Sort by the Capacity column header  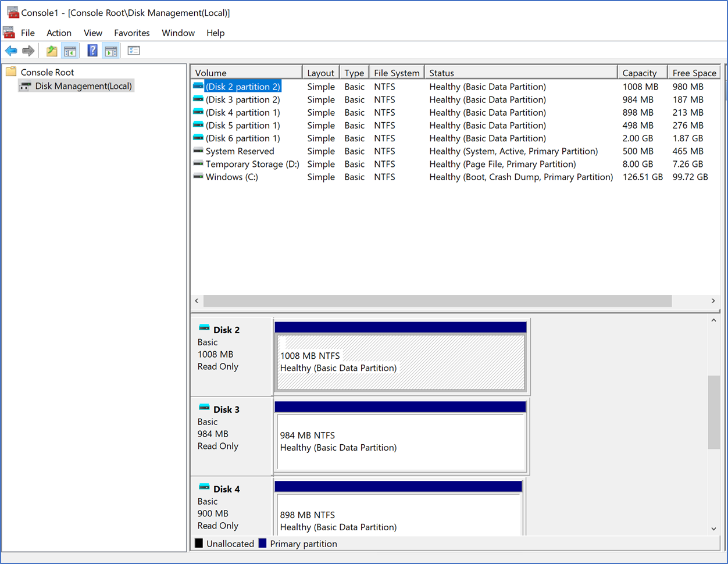click(642, 73)
